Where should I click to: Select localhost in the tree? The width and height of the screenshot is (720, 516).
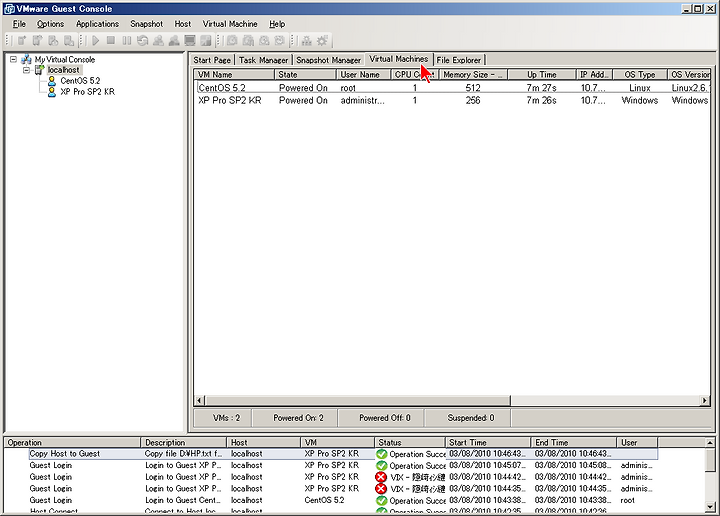63,70
